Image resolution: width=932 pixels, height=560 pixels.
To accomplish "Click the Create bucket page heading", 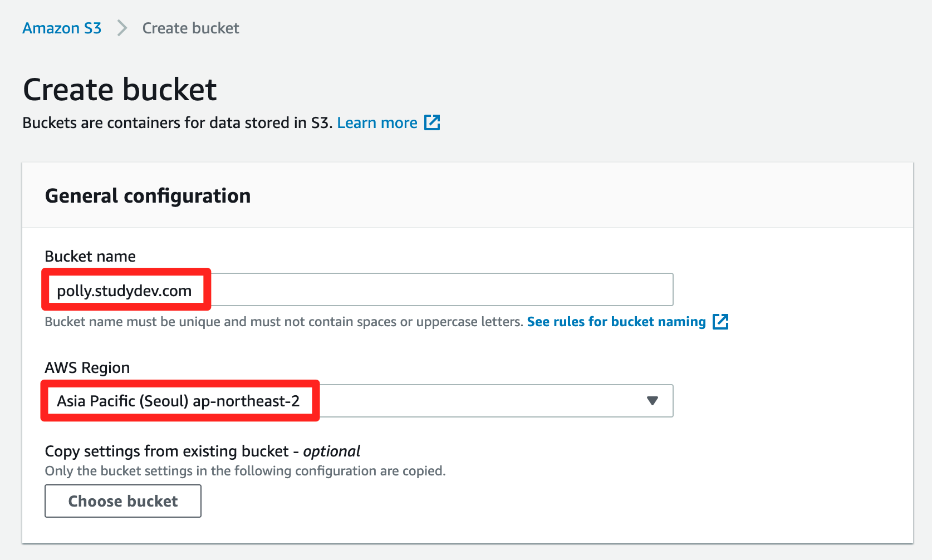I will coord(120,90).
